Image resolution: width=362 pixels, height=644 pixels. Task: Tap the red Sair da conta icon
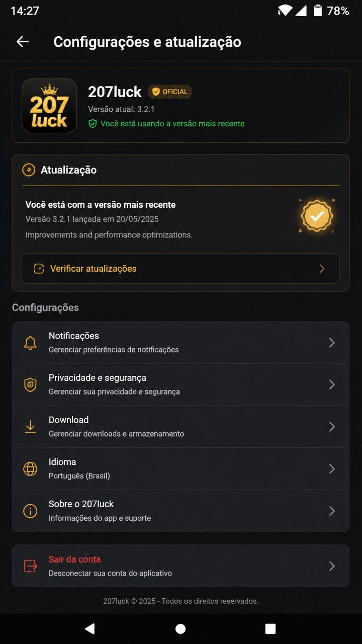pos(30,566)
